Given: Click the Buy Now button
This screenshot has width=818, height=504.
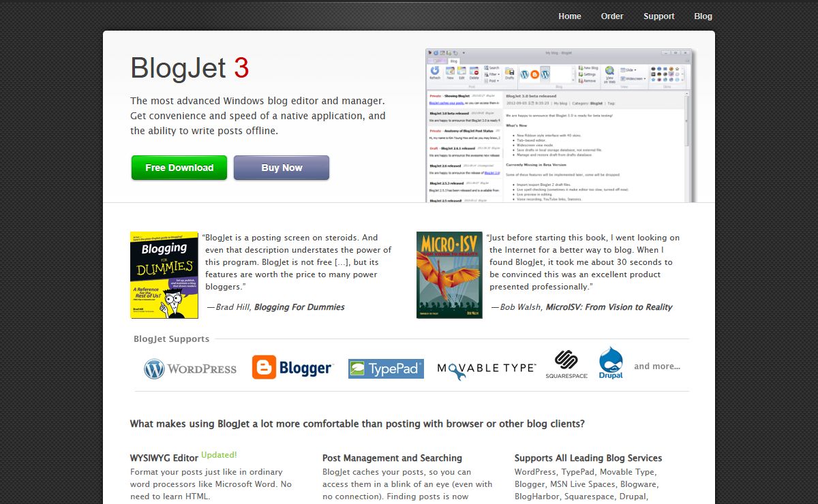Looking at the screenshot, I should 282,168.
